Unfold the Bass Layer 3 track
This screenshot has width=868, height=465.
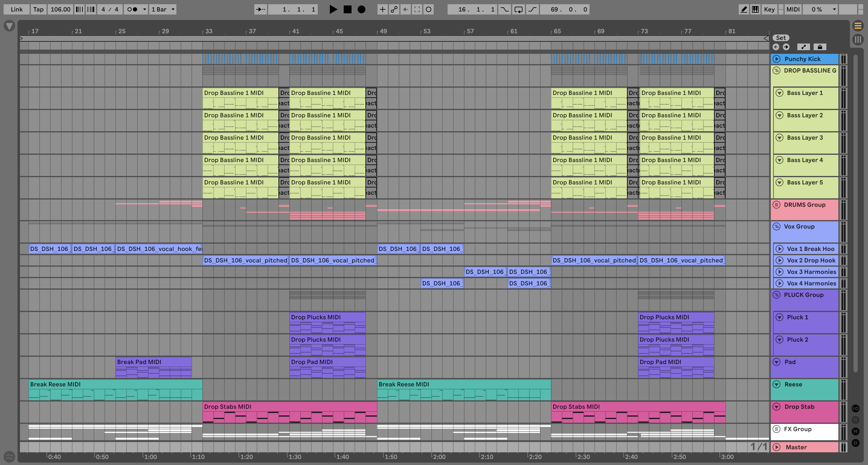tap(780, 138)
